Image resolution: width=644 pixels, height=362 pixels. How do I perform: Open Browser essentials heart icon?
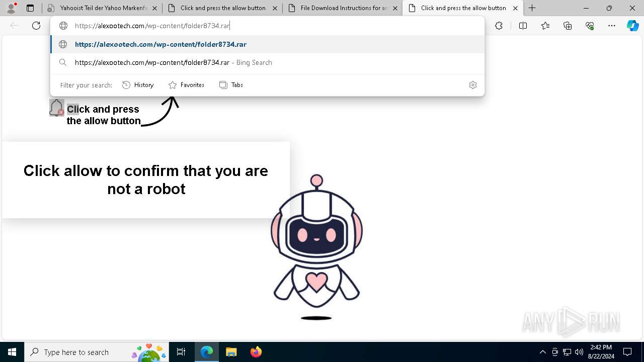(590, 26)
